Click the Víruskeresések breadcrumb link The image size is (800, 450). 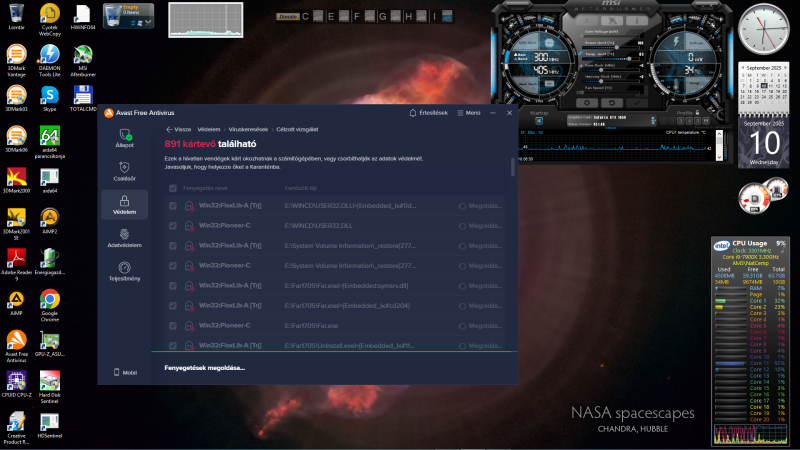coord(248,130)
